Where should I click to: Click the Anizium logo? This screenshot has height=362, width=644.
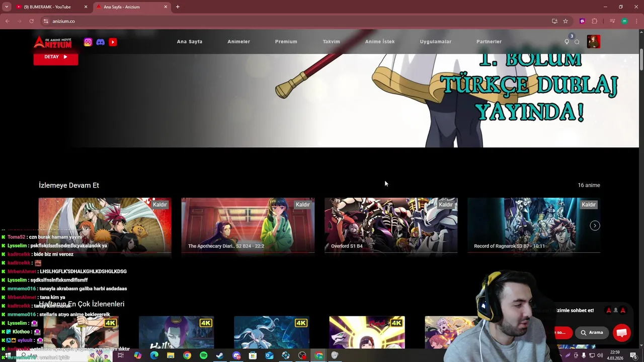coord(53,42)
